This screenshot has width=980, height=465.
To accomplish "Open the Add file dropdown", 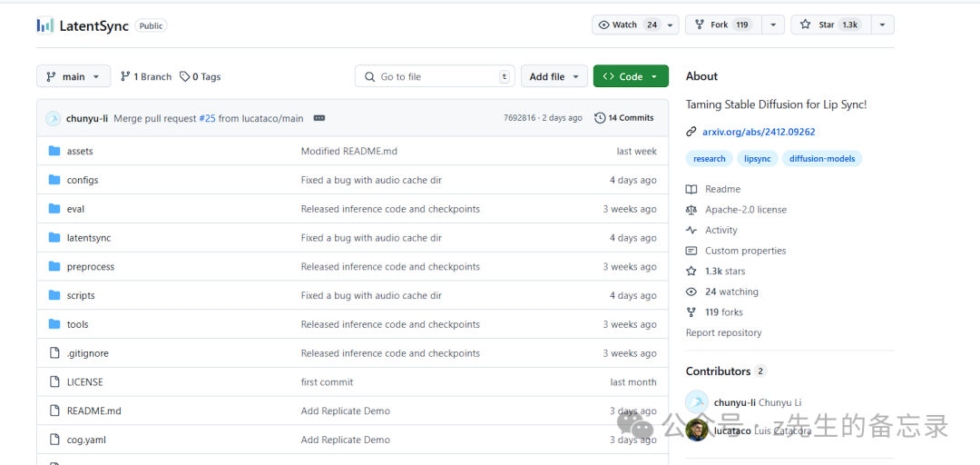I will pos(554,76).
